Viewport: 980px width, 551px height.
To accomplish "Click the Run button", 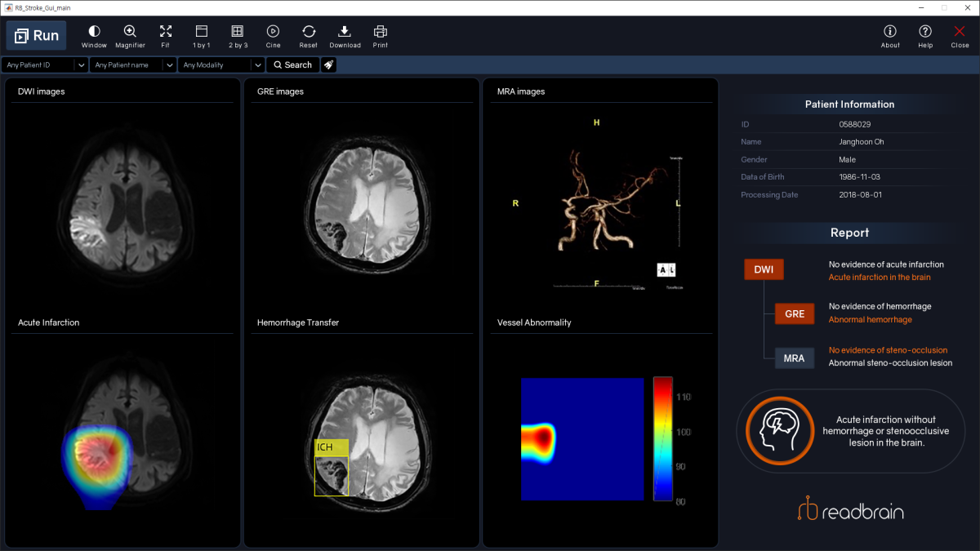I will pyautogui.click(x=37, y=35).
